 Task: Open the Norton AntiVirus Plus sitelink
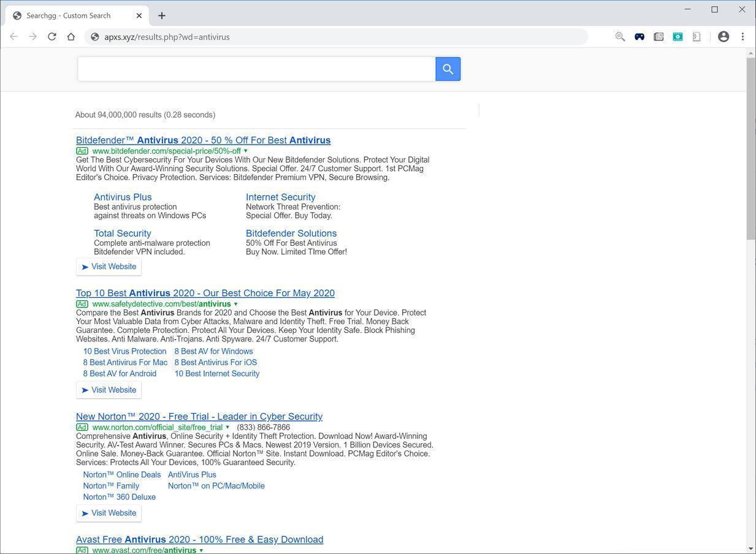tap(192, 474)
